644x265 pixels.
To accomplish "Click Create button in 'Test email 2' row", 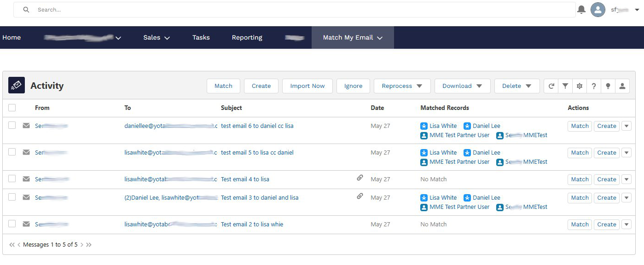I will coord(607,225).
